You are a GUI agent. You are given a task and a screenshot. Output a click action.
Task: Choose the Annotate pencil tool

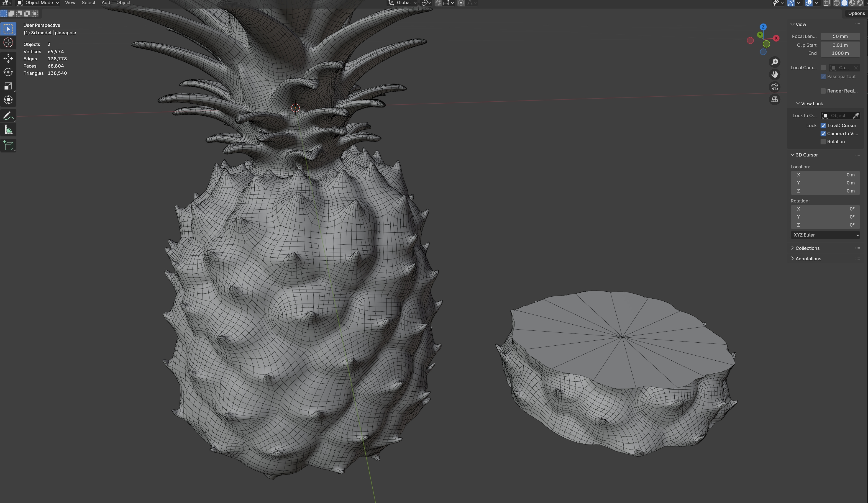(x=8, y=116)
